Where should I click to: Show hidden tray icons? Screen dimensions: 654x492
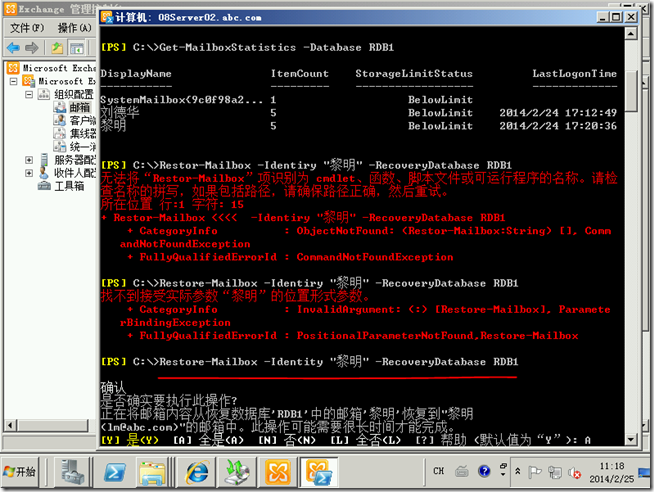pos(518,471)
